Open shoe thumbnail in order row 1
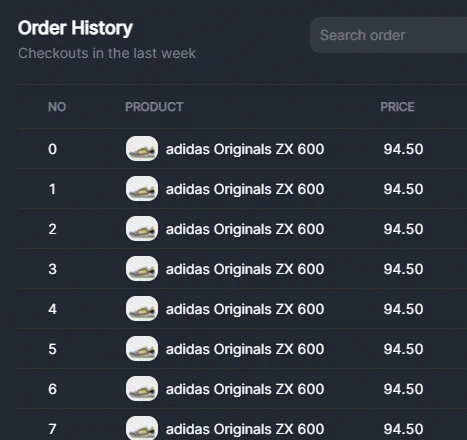The image size is (467, 440). (x=142, y=189)
